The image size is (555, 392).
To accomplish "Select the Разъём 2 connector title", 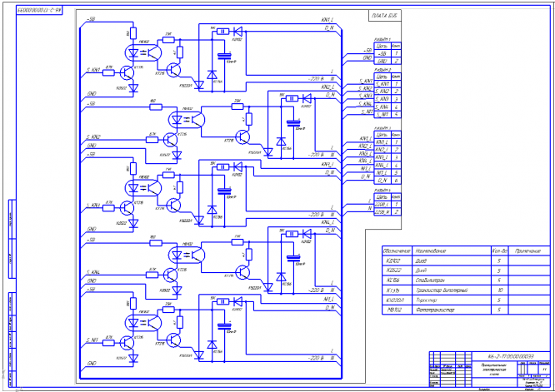I will [x=382, y=70].
